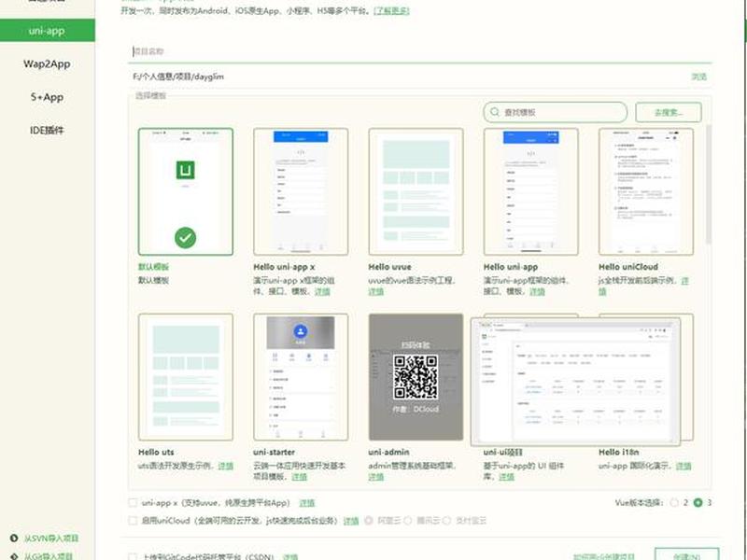Set Vue version to 2
Screen dimensions: 747x560
(674, 503)
